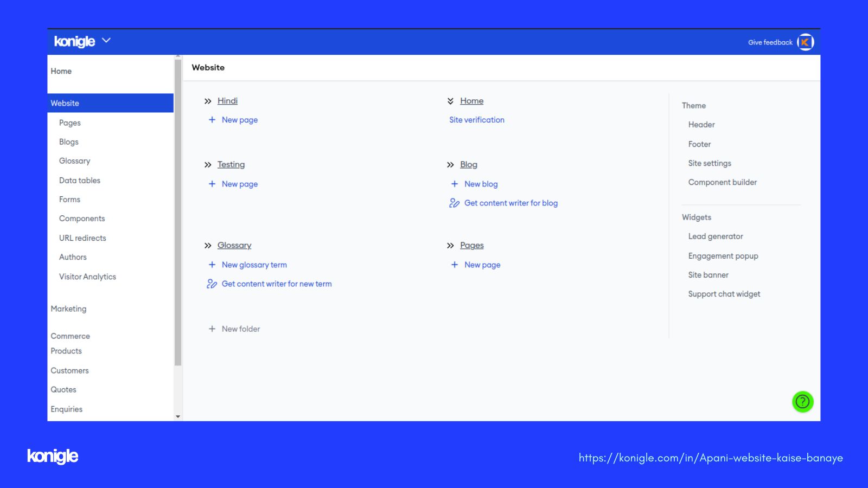Open Site banner widget
The width and height of the screenshot is (868, 488).
pyautogui.click(x=709, y=275)
